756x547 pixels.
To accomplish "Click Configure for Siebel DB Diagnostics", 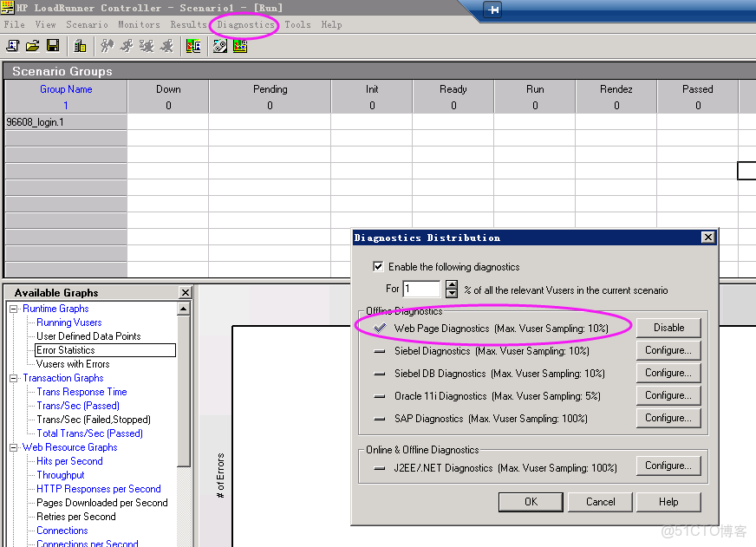I will [668, 373].
